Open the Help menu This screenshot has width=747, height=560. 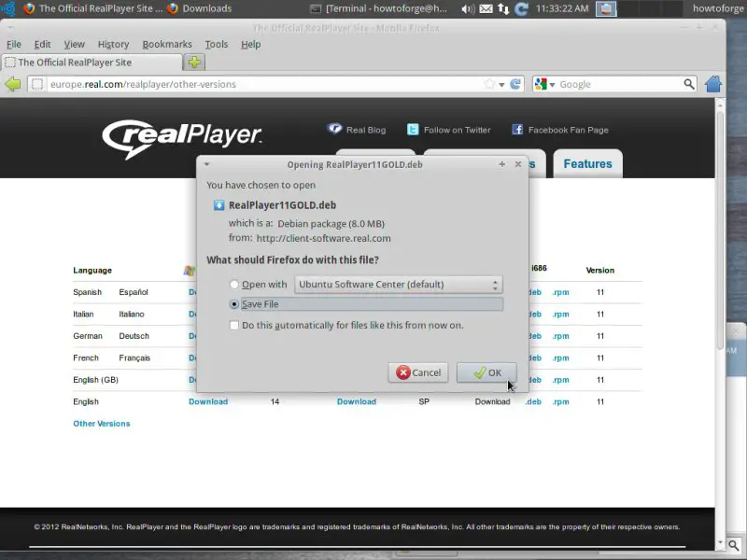250,44
